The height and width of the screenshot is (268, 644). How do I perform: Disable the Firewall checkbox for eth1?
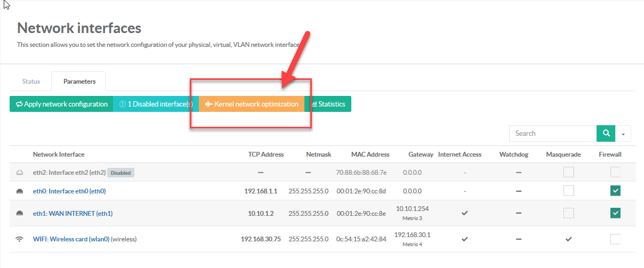pos(616,213)
